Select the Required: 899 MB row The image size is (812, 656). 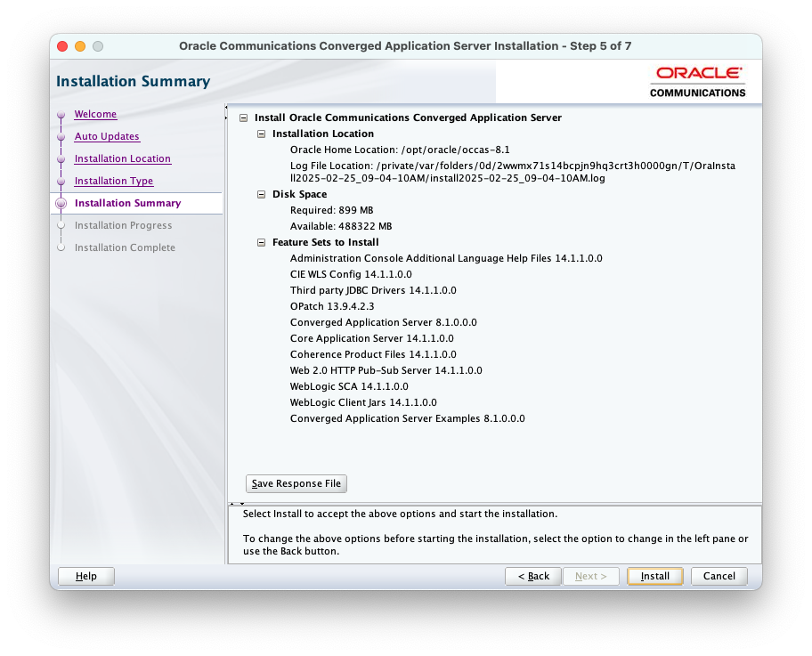331,210
